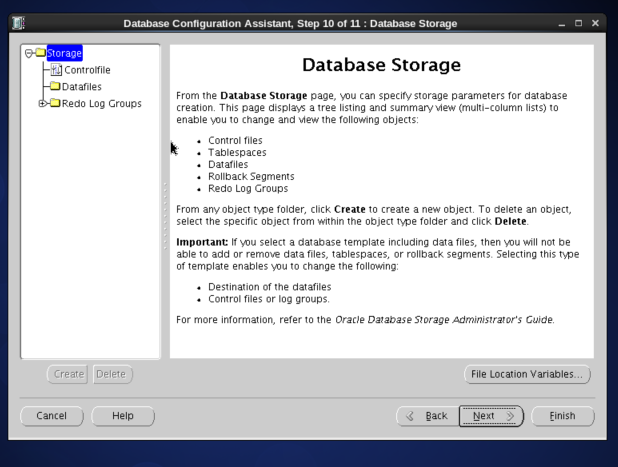Image resolution: width=618 pixels, height=467 pixels.
Task: Proceed with the Next button
Action: point(491,416)
